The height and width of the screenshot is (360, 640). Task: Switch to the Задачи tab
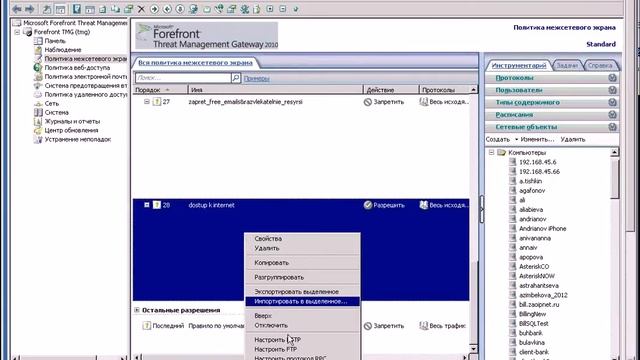[x=567, y=65]
